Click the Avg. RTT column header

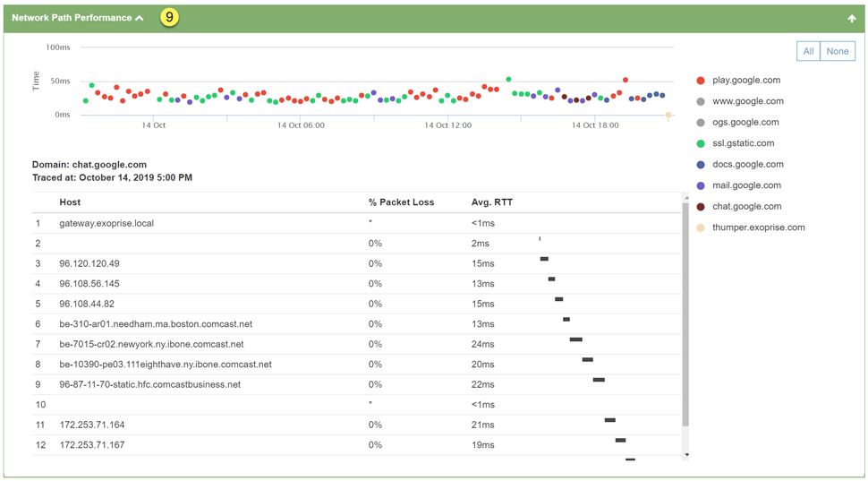pos(492,202)
